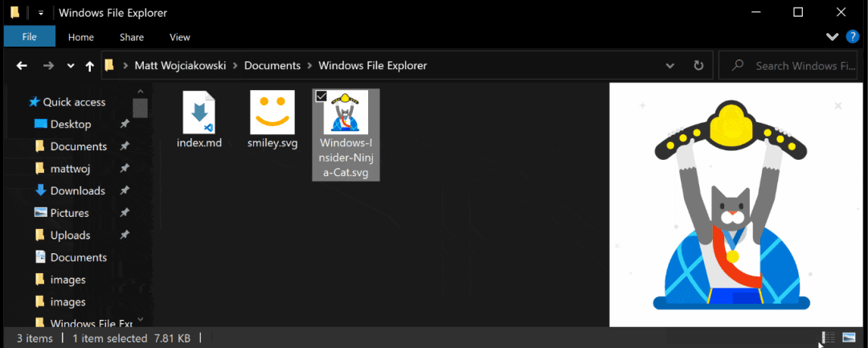868x348 pixels.
Task: Switch to details view in status bar
Action: tap(828, 338)
